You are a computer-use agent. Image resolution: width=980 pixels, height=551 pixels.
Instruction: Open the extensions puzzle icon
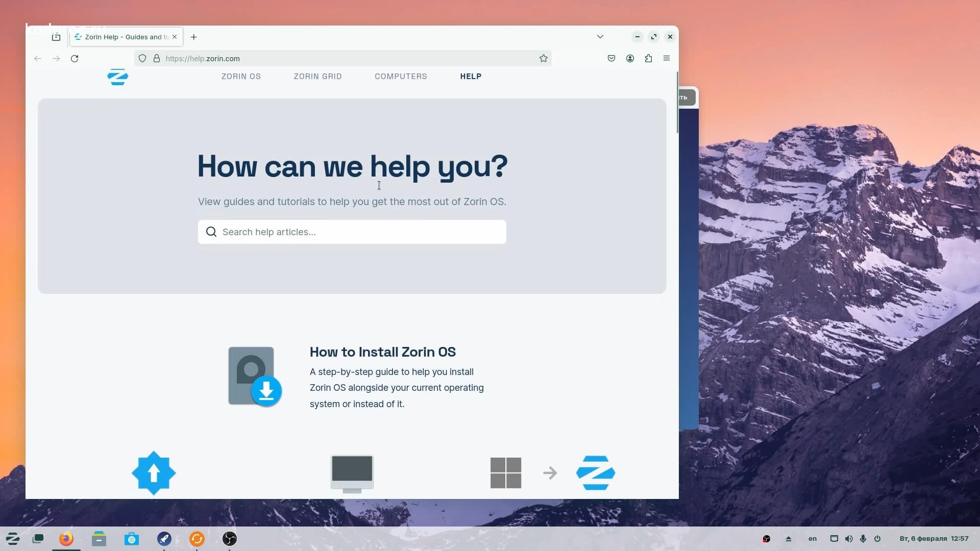pos(649,59)
